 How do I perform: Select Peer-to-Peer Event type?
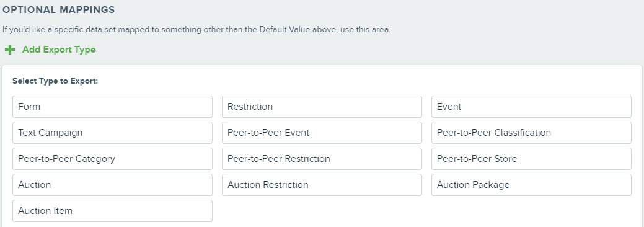pos(322,133)
